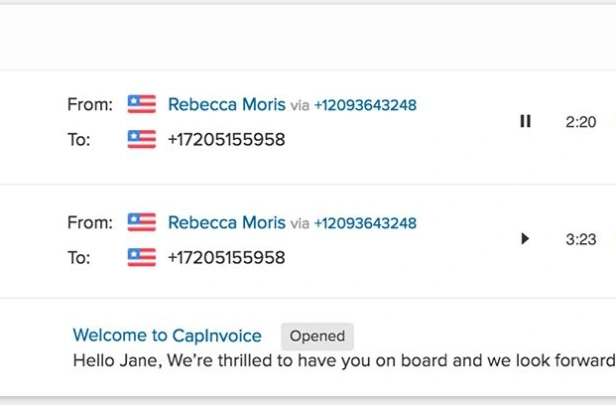This screenshot has height=405, width=616.
Task: Click the Opened status badge
Action: click(x=317, y=336)
